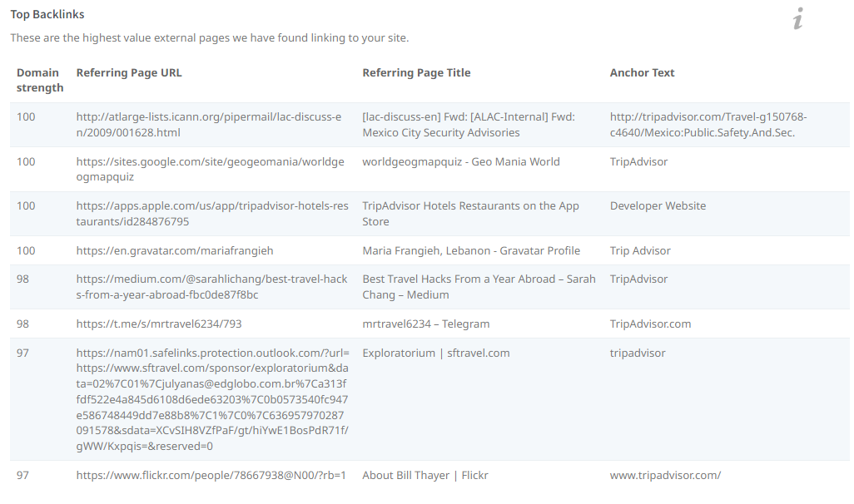The image size is (854, 504).
Task: Click Maria Frangieh, Lebanon - Gravatar Profile title
Action: point(471,251)
